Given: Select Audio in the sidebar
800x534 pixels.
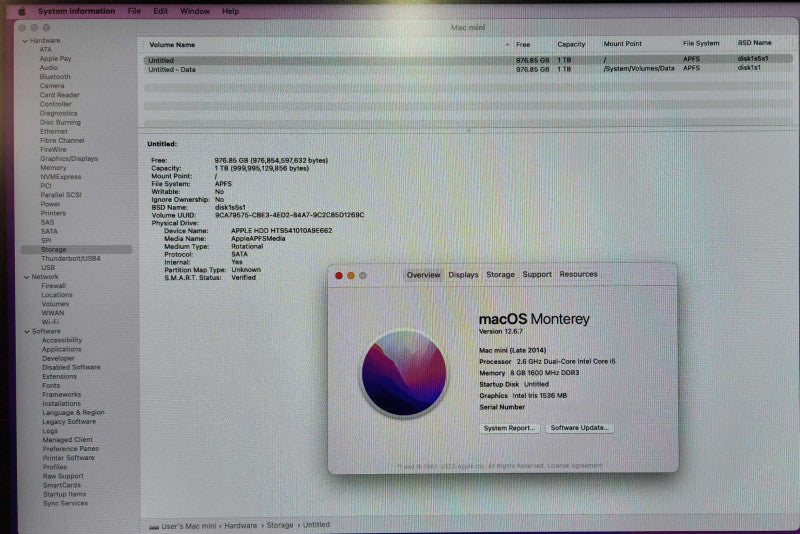Looking at the screenshot, I should [x=48, y=68].
